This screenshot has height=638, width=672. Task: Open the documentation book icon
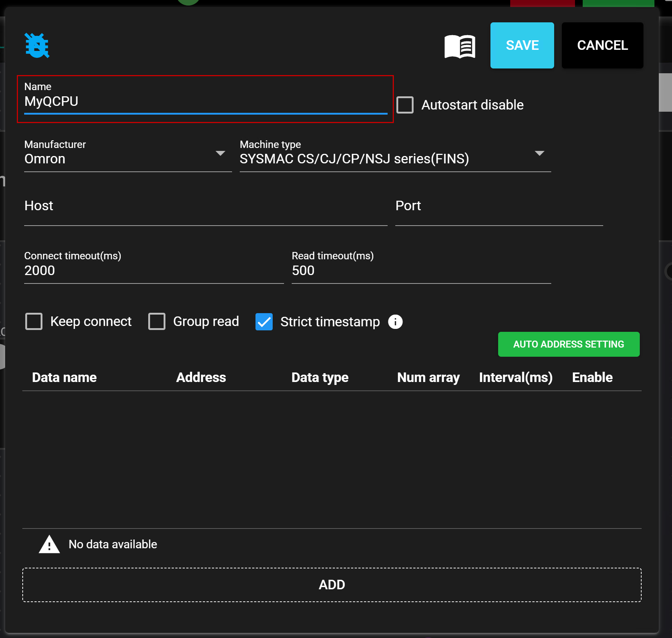pyautogui.click(x=460, y=46)
